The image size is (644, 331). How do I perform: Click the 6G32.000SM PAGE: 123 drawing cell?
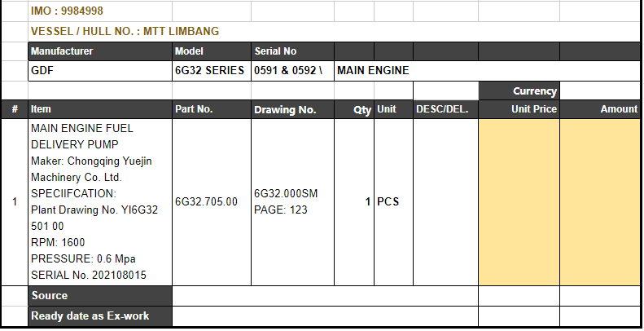click(291, 201)
